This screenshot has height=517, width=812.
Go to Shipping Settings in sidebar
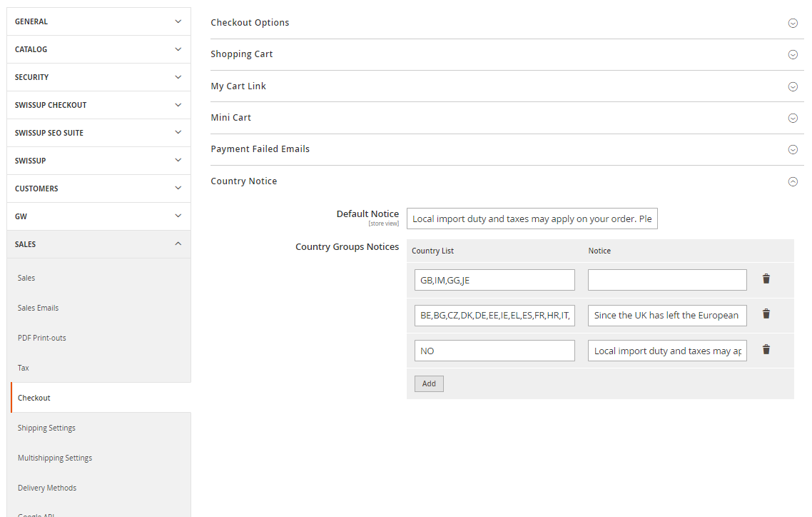pyautogui.click(x=46, y=428)
